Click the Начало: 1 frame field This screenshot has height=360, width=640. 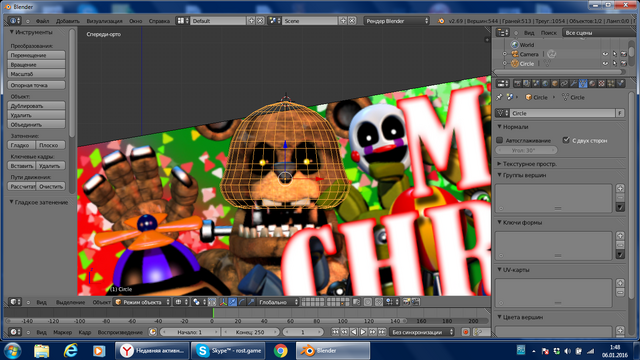point(190,332)
